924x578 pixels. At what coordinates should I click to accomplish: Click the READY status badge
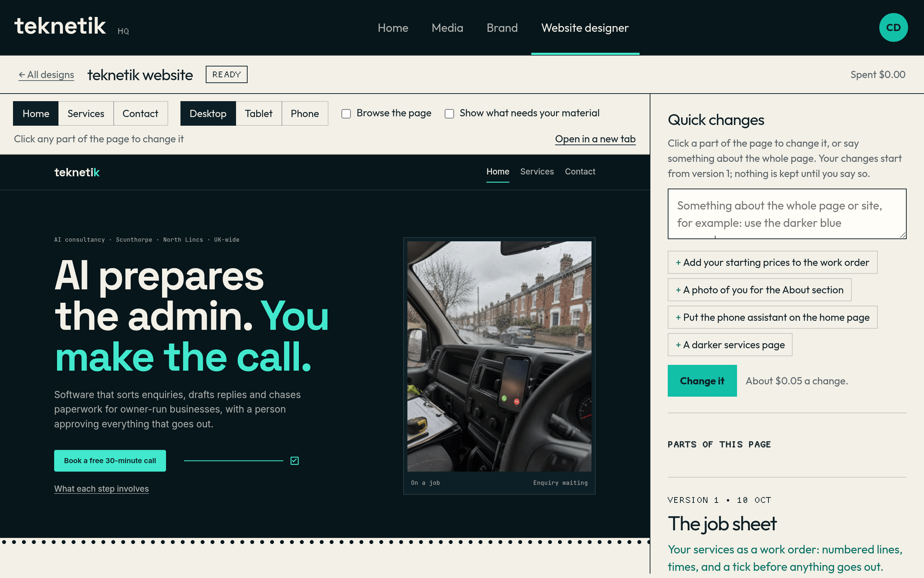point(226,74)
